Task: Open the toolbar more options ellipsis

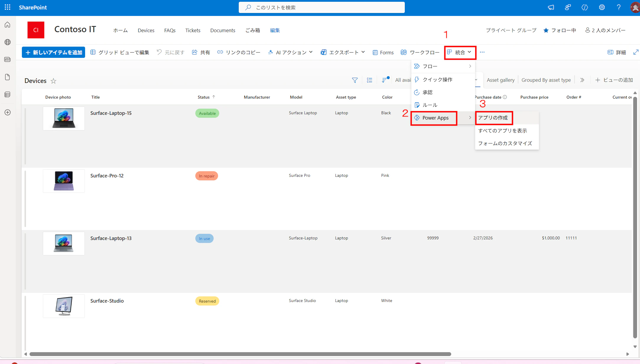Action: coord(482,52)
